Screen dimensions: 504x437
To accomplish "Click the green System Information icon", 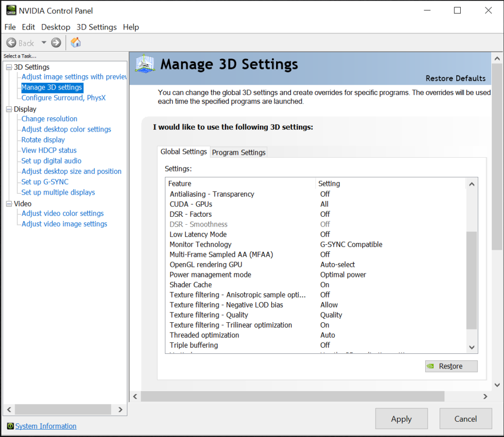I will (11, 426).
